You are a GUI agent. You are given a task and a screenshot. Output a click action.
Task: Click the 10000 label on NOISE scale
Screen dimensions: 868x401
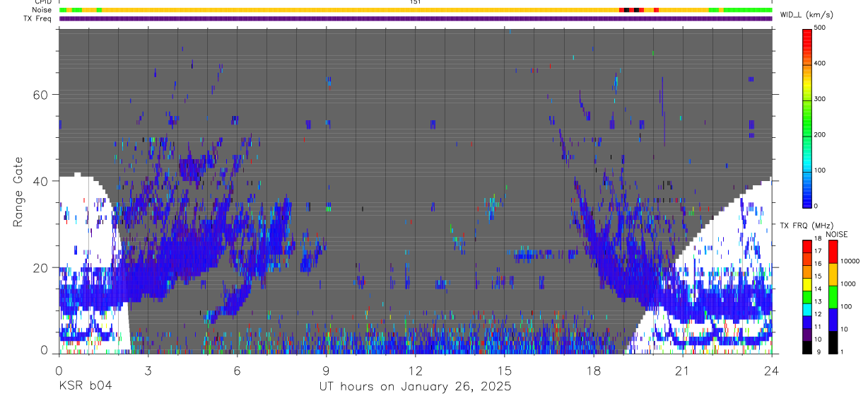click(850, 262)
